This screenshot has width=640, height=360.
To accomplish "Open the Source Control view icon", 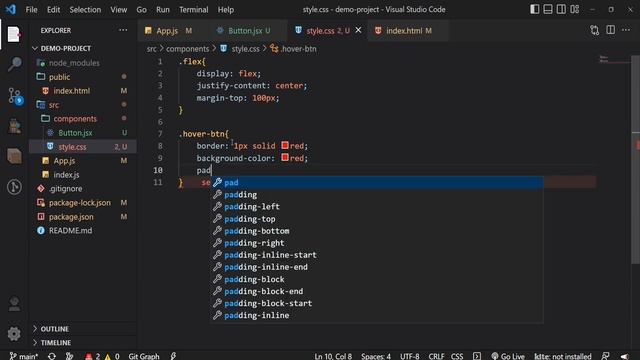I will pos(15,96).
